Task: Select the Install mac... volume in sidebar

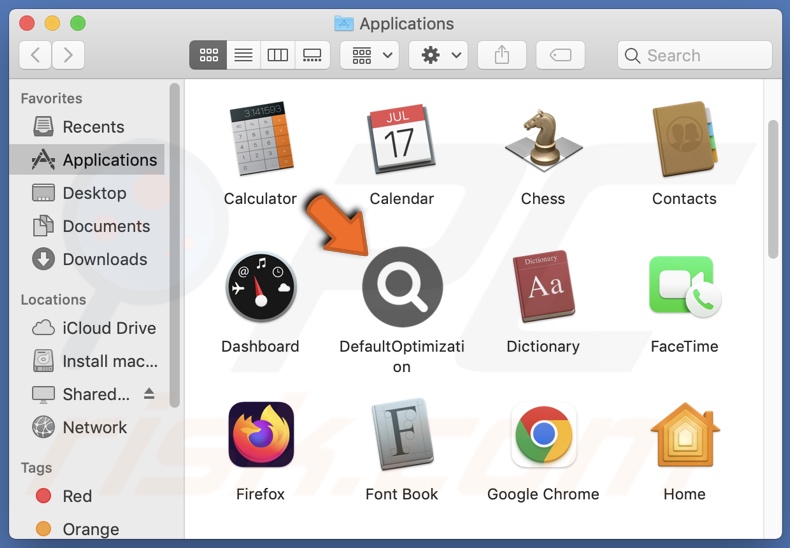Action: pyautogui.click(x=87, y=361)
